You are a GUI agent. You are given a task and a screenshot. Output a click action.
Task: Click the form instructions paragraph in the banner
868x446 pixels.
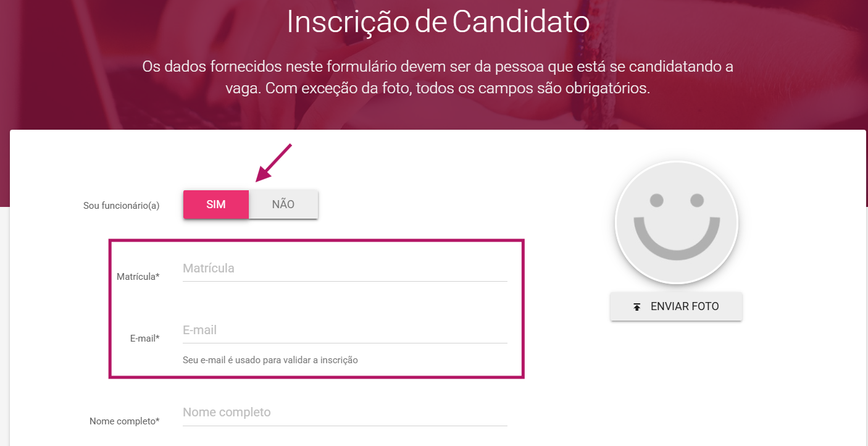click(x=438, y=77)
